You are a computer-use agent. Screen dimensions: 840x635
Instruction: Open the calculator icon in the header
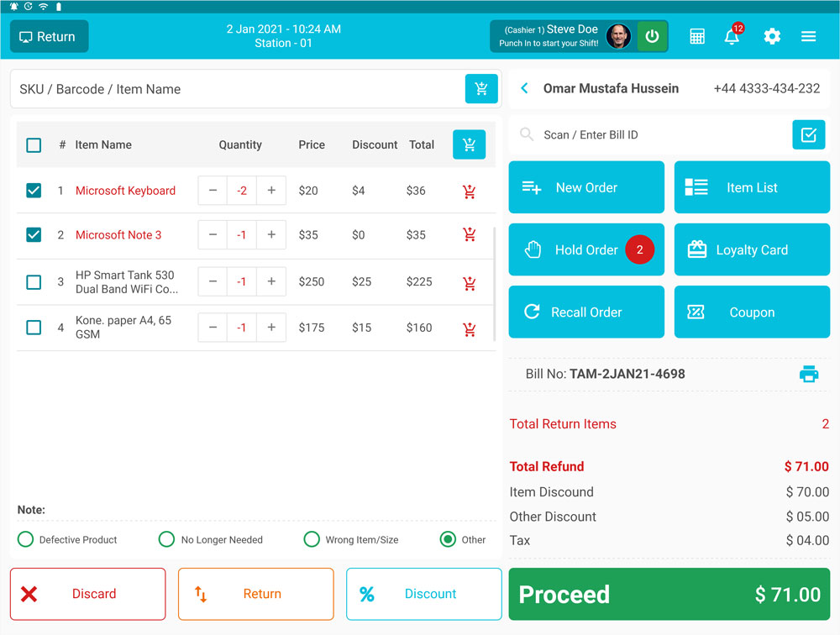(697, 36)
